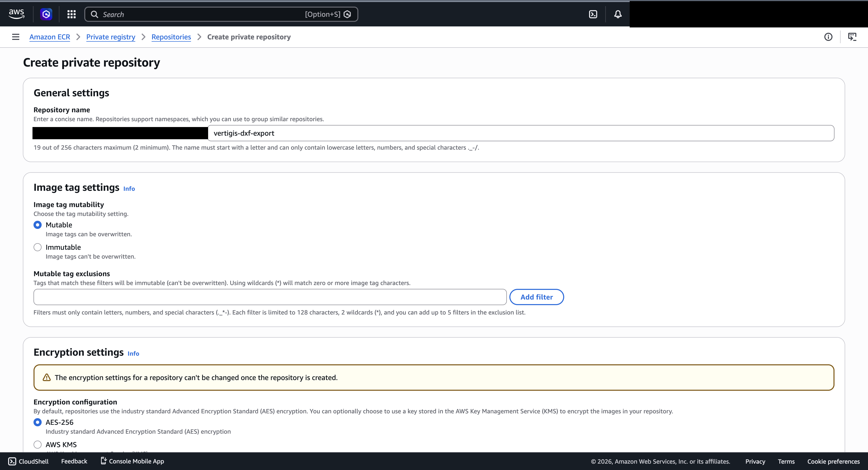Open CloudShell icon in top navigation
The width and height of the screenshot is (868, 470).
click(593, 14)
